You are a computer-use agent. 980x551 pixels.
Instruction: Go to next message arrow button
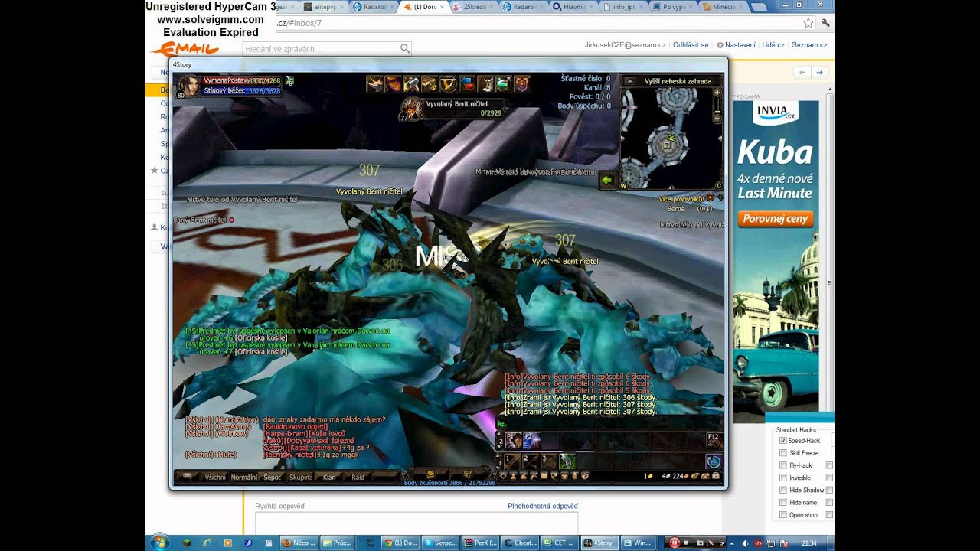819,73
